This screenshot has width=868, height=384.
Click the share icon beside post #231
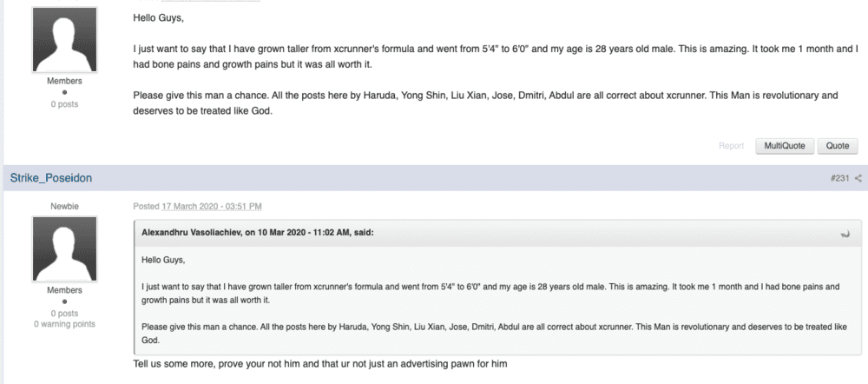click(x=858, y=178)
